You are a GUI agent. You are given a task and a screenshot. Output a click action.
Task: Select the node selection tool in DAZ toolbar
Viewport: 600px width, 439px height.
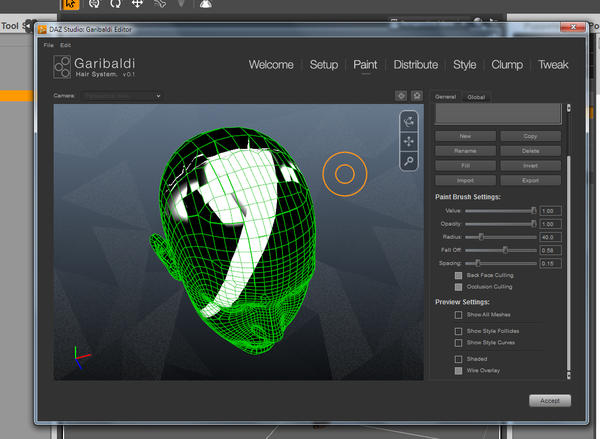[70, 4]
